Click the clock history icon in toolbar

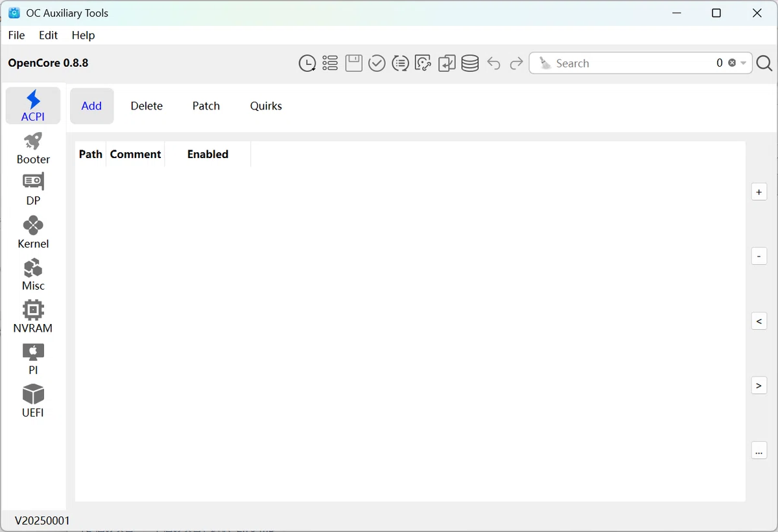click(307, 64)
